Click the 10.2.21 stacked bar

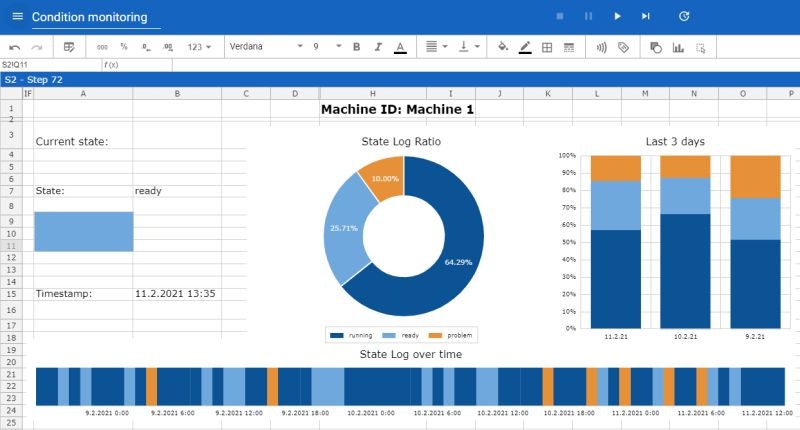(685, 242)
